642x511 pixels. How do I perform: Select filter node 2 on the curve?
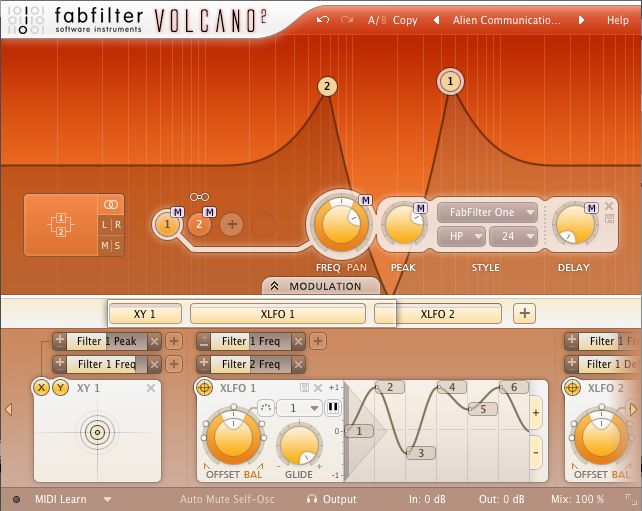327,86
